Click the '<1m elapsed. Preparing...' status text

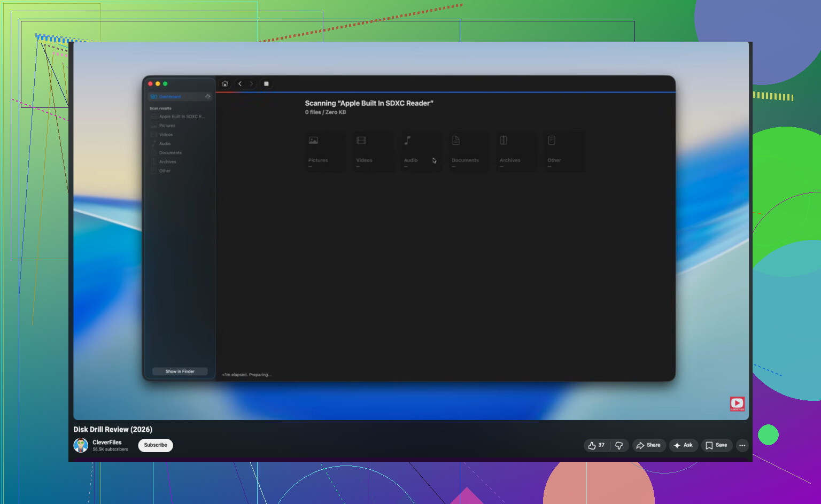(247, 375)
